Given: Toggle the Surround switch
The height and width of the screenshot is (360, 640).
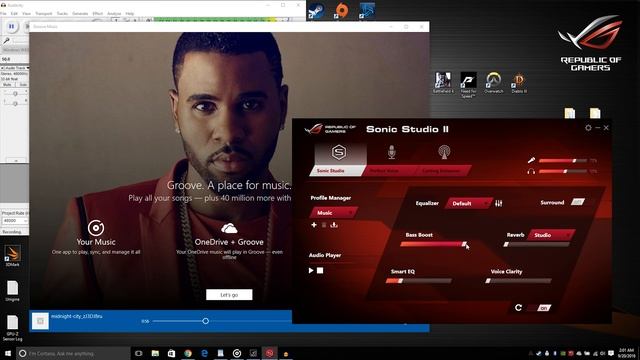Looking at the screenshot, I should 578,202.
